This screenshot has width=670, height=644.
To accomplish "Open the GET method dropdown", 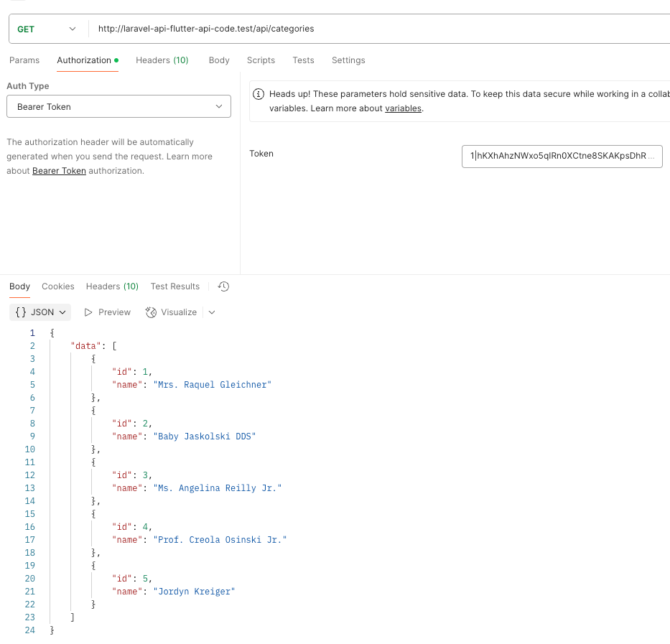I will 47,29.
